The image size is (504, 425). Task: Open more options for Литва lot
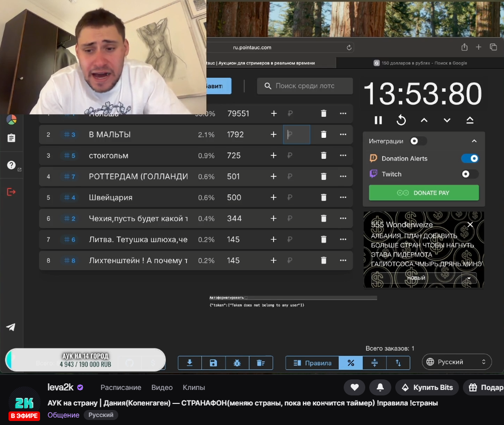343,240
